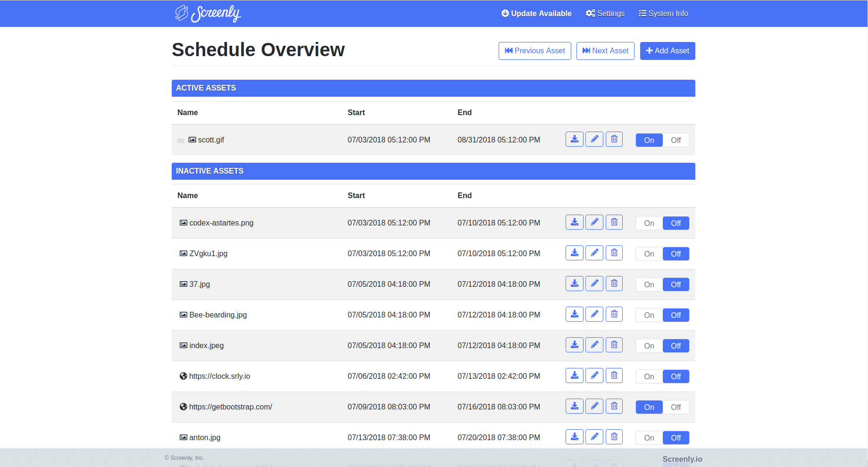The height and width of the screenshot is (467, 868).
Task: Click the Add Asset button
Action: click(667, 50)
